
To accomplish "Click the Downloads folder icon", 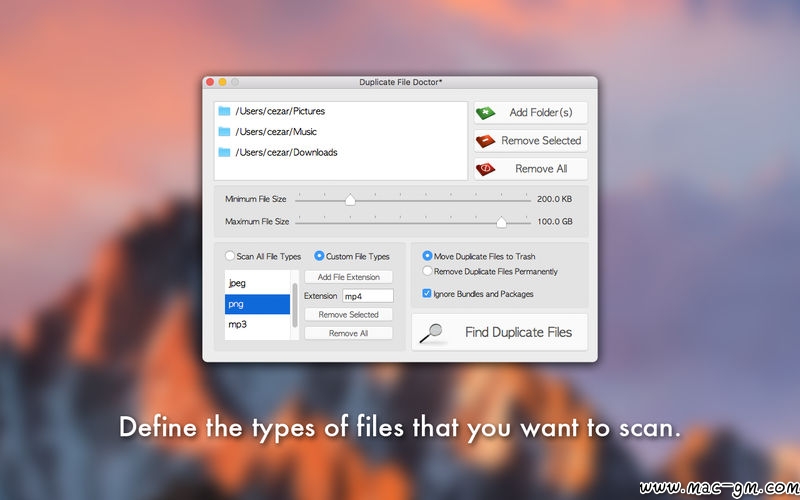I will 224,152.
